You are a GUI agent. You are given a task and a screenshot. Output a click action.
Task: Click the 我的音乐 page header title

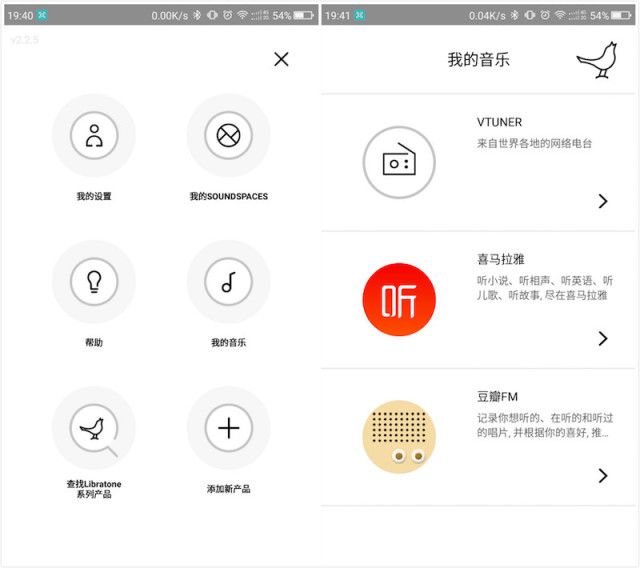[478, 60]
